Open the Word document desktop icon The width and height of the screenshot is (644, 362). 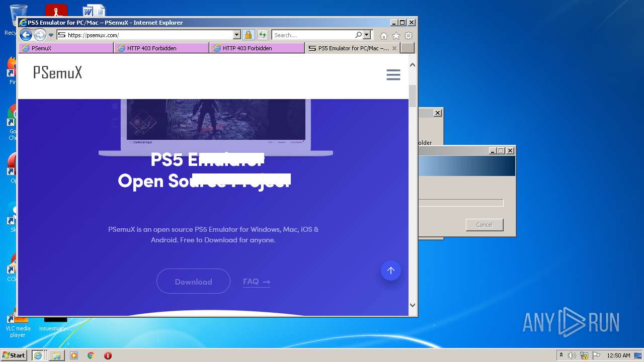pyautogui.click(x=94, y=10)
